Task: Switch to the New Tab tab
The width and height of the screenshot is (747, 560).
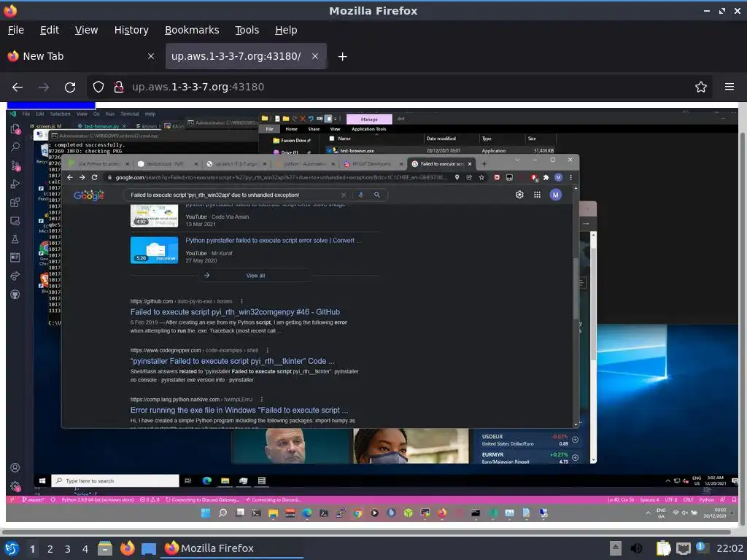Action: pyautogui.click(x=81, y=56)
